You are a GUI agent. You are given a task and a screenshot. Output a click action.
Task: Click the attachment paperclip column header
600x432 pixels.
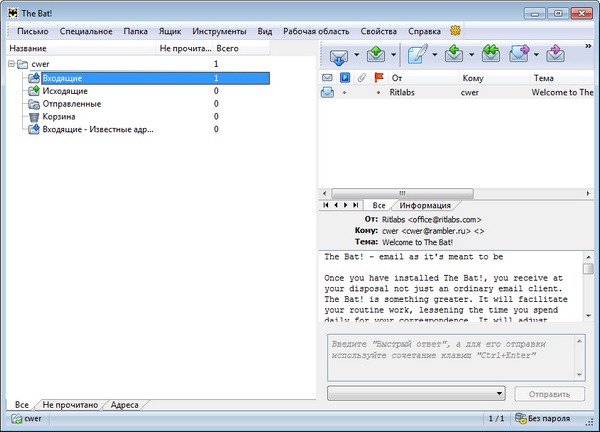pyautogui.click(x=361, y=78)
